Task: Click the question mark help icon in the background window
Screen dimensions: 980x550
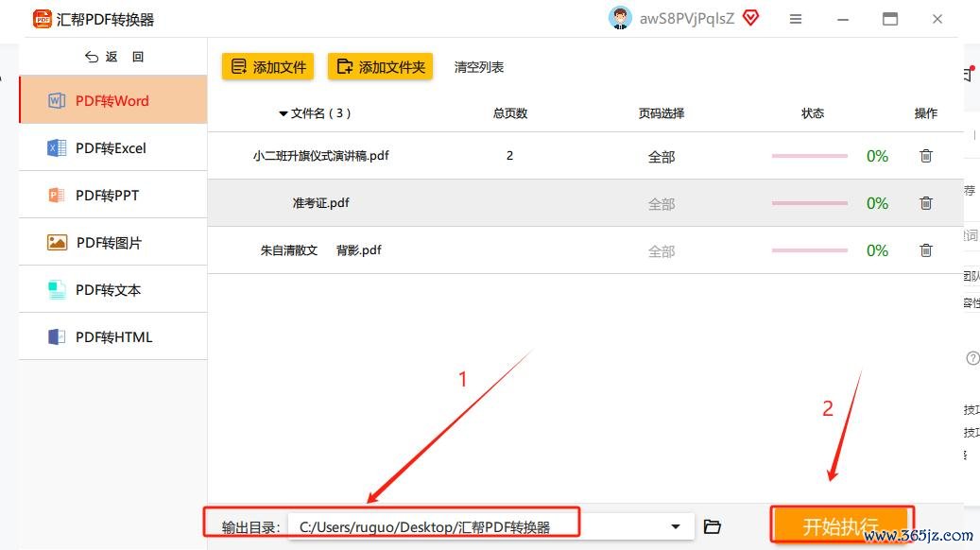Action: point(972,358)
